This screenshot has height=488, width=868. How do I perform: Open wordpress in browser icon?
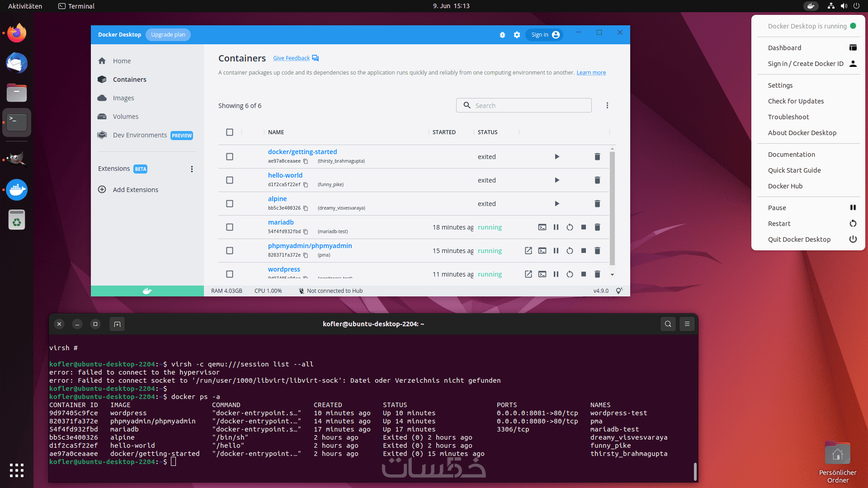click(528, 274)
